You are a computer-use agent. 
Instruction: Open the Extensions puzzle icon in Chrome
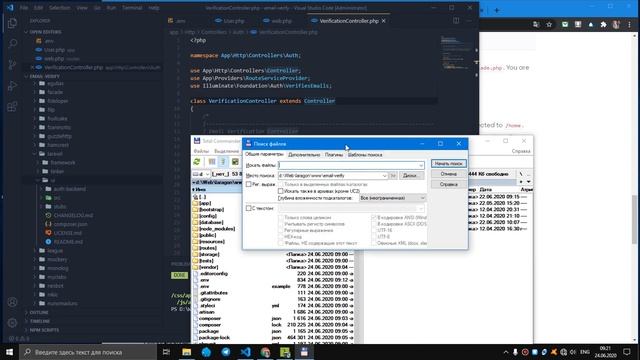(x=603, y=25)
